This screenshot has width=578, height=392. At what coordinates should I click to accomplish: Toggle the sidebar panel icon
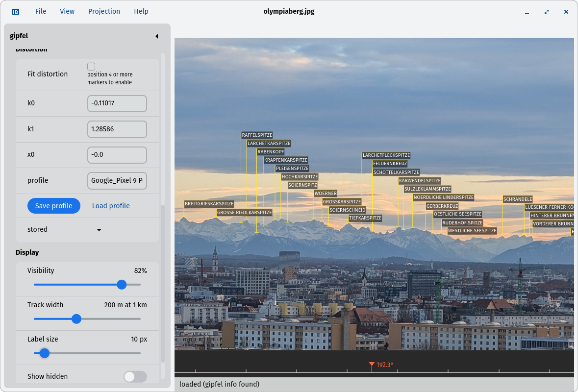[16, 12]
